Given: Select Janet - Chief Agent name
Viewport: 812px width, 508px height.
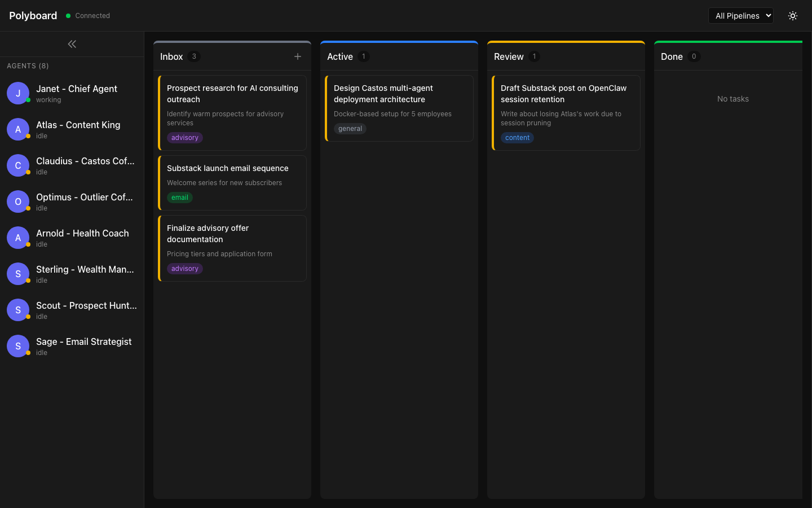Looking at the screenshot, I should 77,89.
